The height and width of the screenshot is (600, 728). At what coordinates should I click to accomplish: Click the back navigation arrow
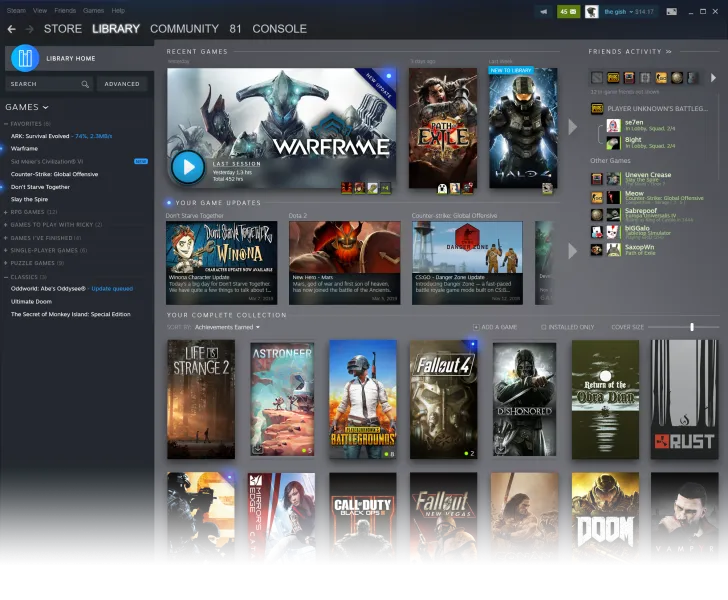(x=12, y=29)
